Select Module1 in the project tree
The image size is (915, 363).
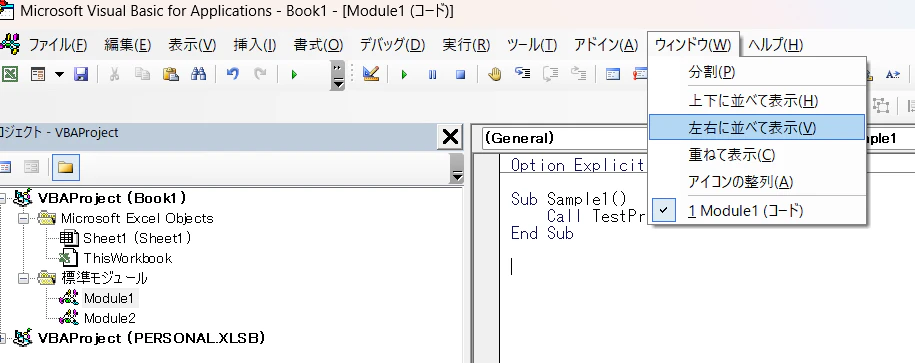(x=109, y=298)
